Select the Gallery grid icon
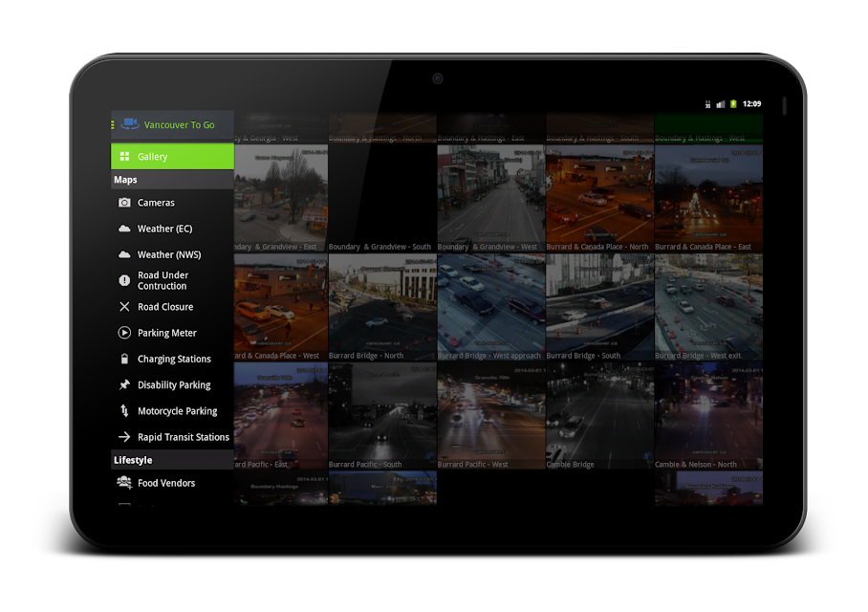Viewport: 868px width, 612px height. 124,156
